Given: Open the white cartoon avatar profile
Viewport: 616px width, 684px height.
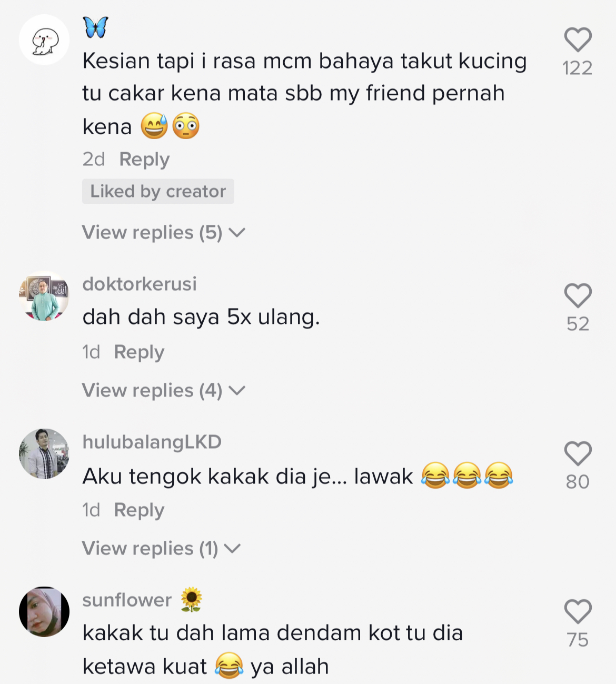Looking at the screenshot, I should tap(44, 40).
